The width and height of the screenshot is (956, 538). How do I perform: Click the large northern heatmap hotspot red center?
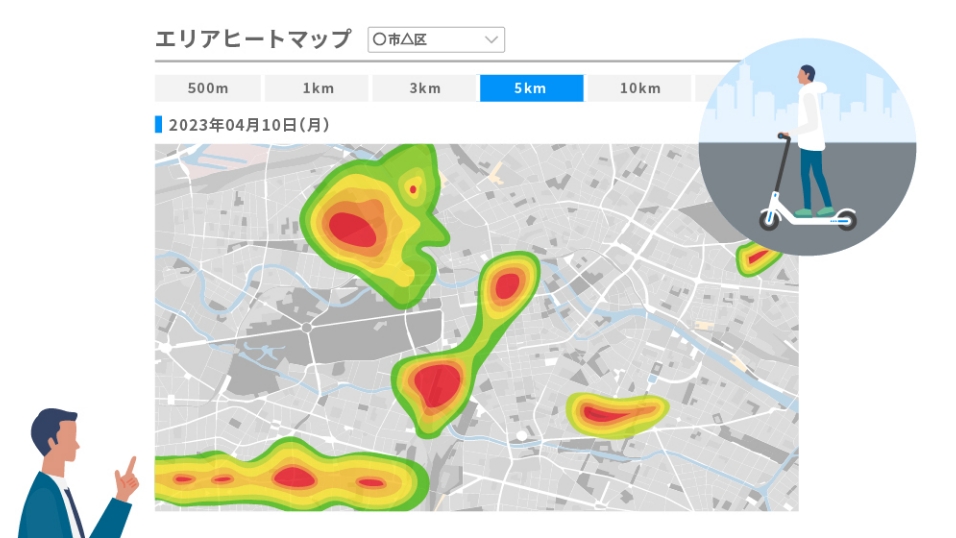[x=352, y=229]
